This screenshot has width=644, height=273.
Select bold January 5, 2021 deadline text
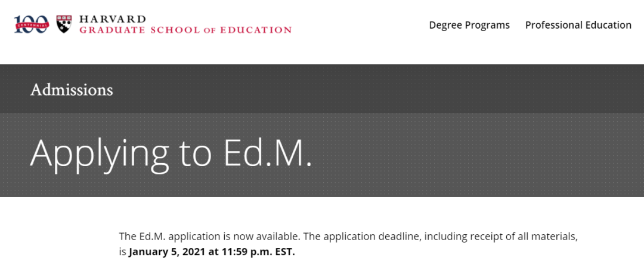click(x=168, y=251)
